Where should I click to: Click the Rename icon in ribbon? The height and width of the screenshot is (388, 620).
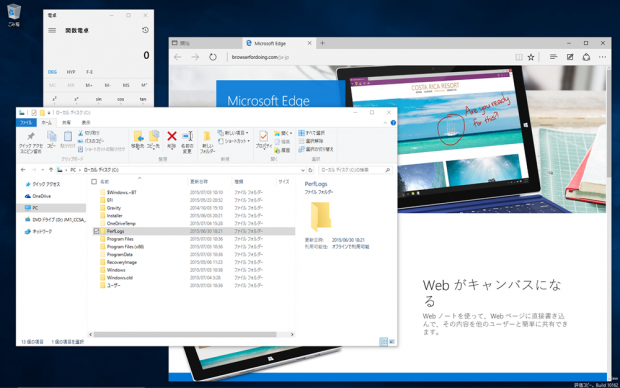[x=187, y=142]
